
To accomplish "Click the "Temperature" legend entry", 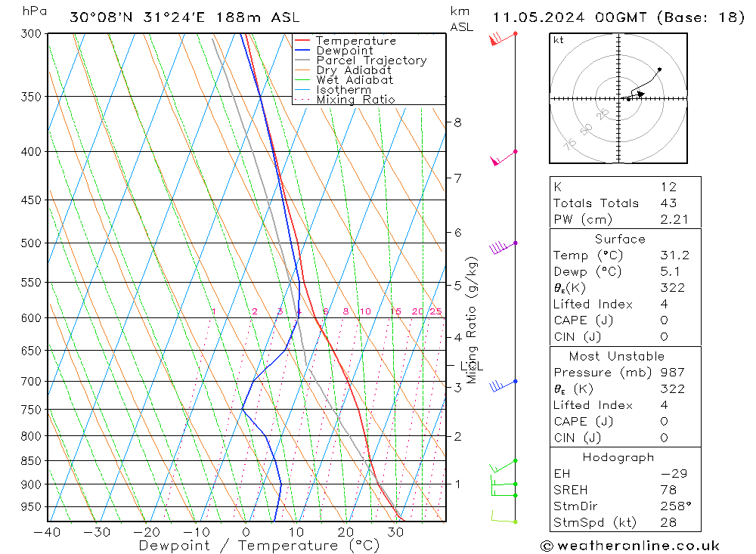I will (x=356, y=41).
